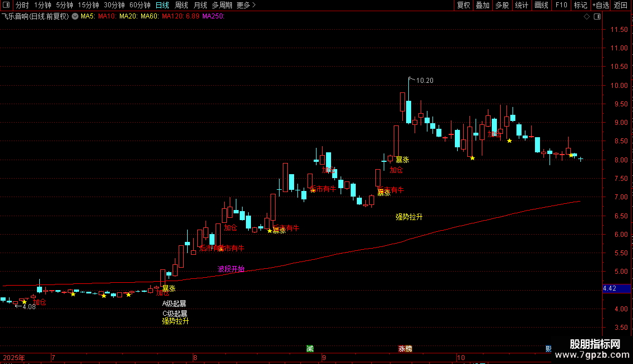Click the MA10 indicator label
633x364 pixels.
click(x=107, y=17)
